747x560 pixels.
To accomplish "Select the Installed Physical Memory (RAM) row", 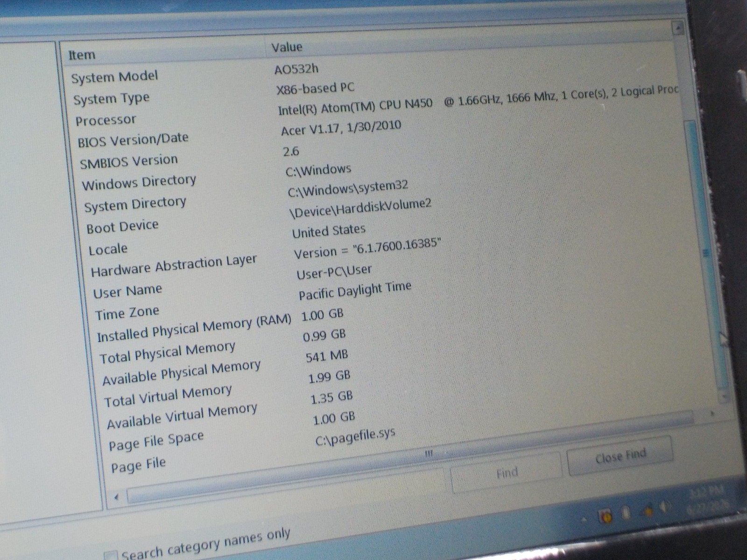I will click(194, 328).
